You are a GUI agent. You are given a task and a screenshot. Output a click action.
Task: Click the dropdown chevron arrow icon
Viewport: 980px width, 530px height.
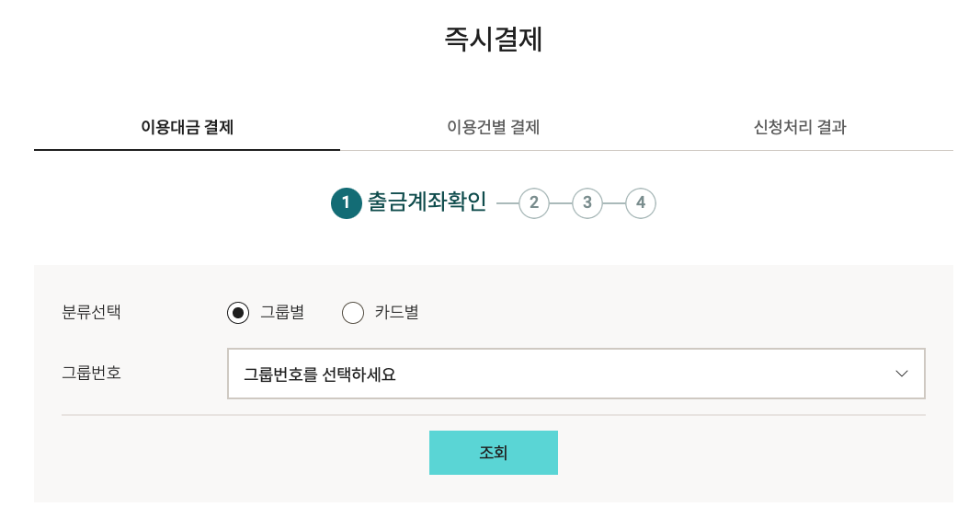pos(901,374)
